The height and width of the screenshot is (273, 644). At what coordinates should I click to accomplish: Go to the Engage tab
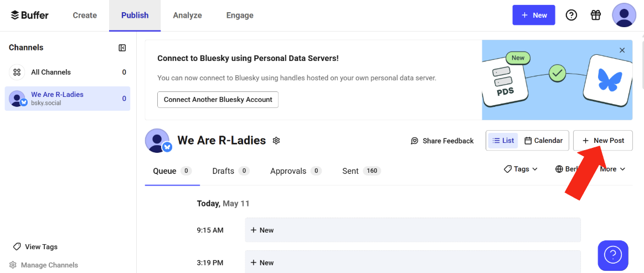(x=240, y=15)
